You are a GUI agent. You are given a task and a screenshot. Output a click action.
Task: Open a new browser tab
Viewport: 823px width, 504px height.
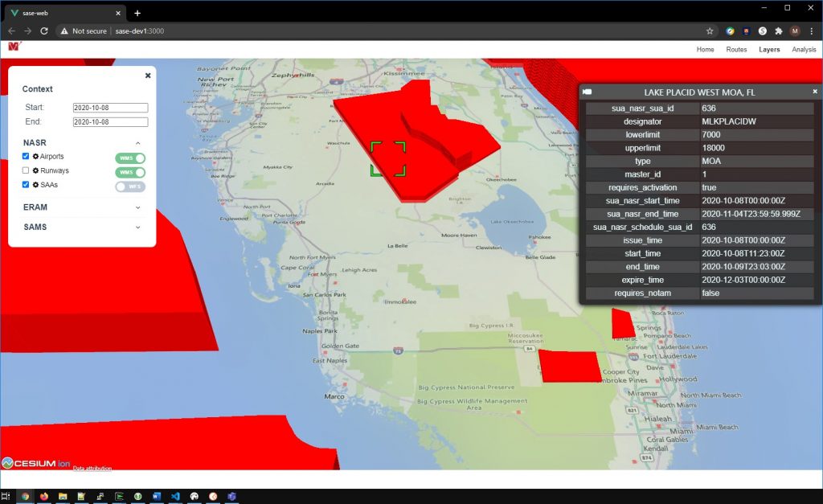tap(137, 13)
